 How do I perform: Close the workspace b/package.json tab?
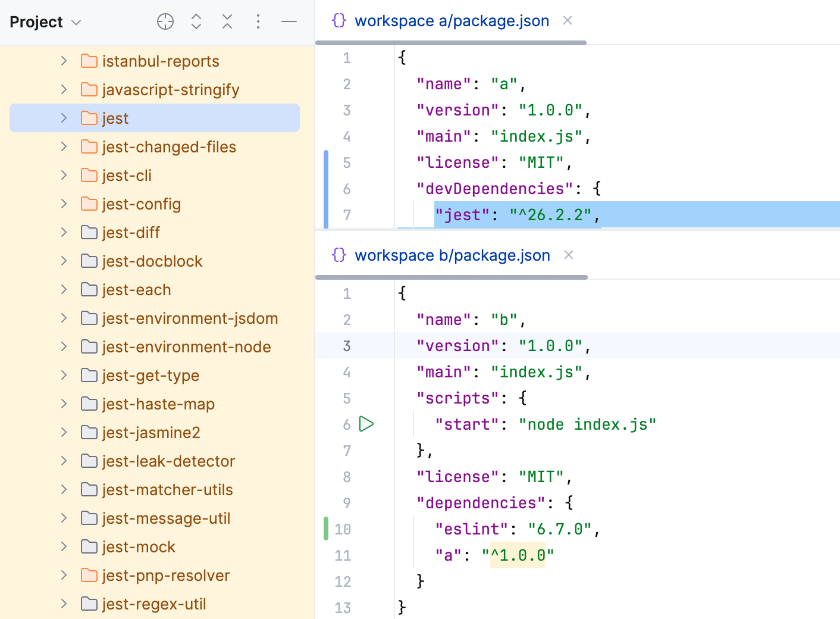coord(568,255)
